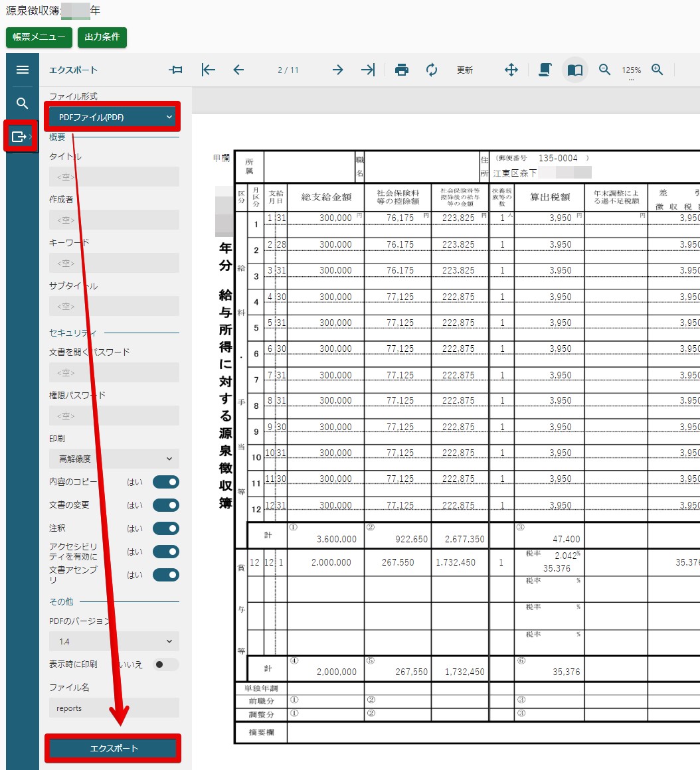The width and height of the screenshot is (700, 770).
Task: Click the キーワード input field
Action: tap(114, 264)
